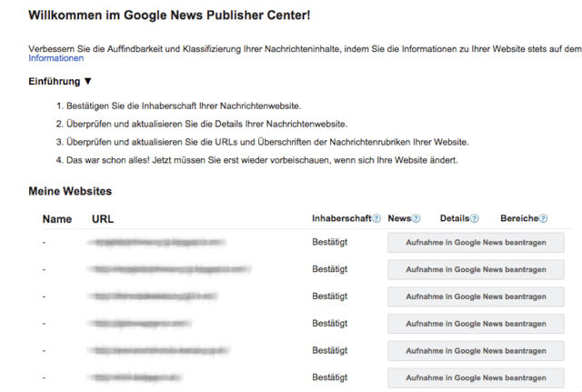Select Bestätigt status in second row

329,269
